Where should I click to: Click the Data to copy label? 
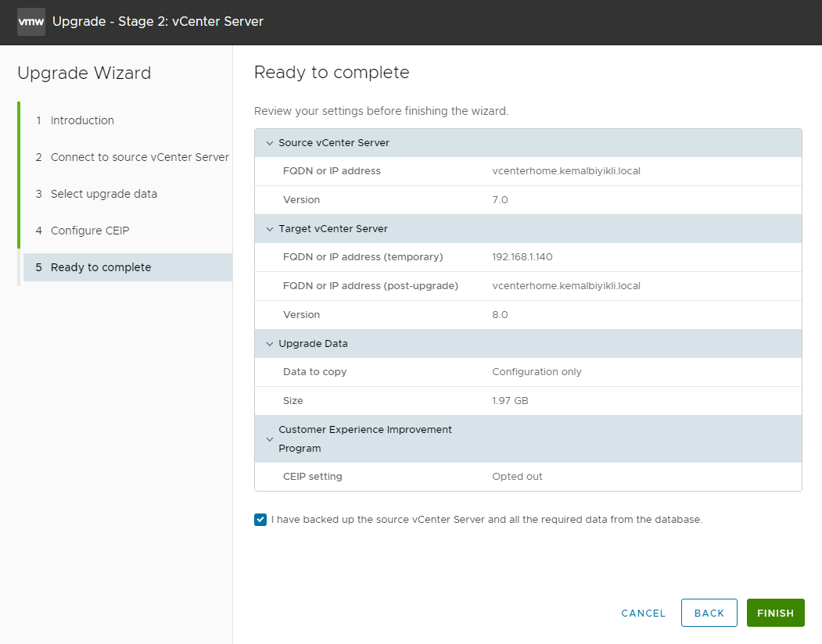[x=314, y=371]
